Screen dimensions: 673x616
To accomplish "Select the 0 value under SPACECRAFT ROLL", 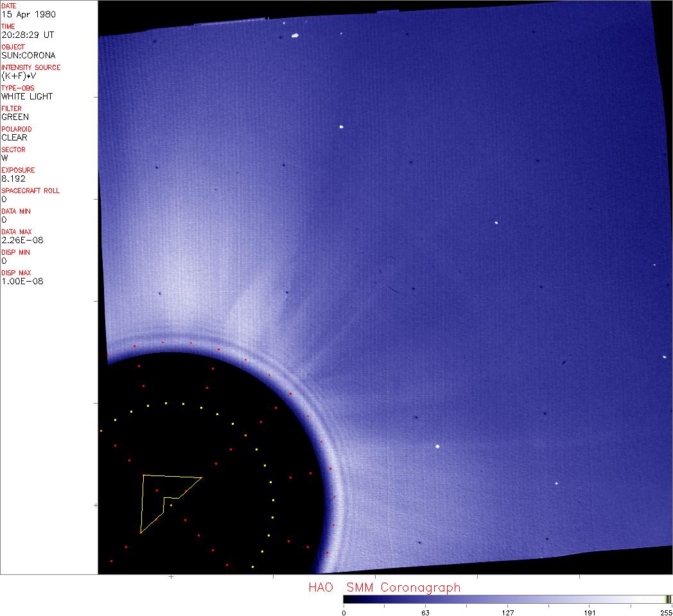I will click(4, 200).
